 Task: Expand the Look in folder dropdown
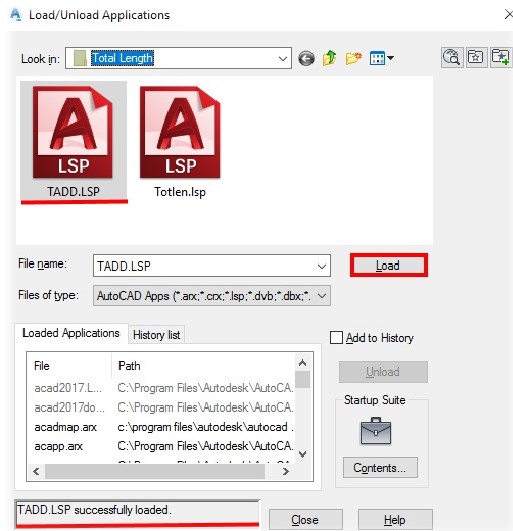pyautogui.click(x=283, y=58)
